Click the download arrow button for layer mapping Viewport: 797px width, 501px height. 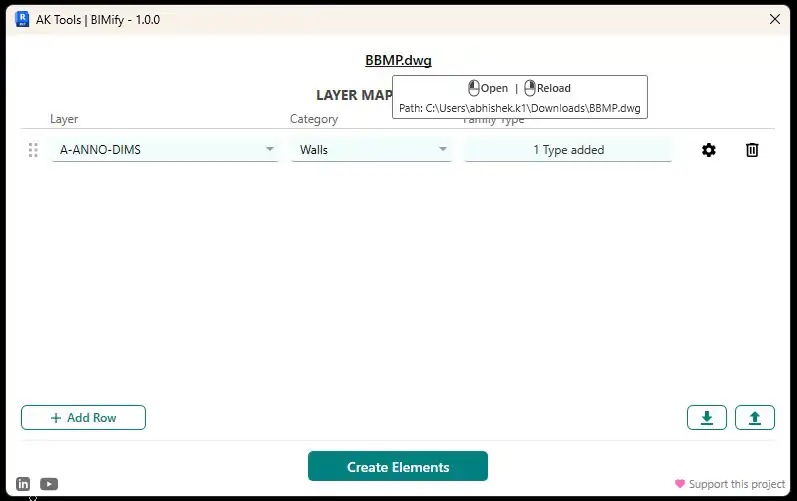click(x=707, y=418)
